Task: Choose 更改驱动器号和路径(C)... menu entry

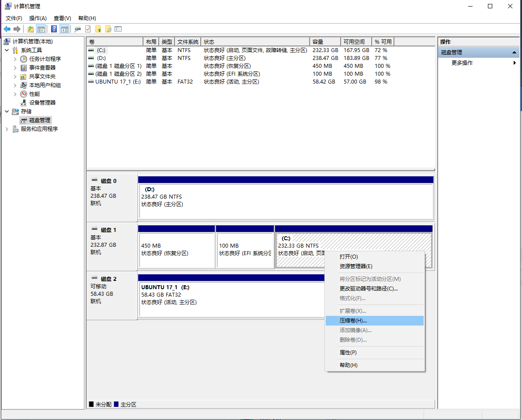Action: coord(375,289)
